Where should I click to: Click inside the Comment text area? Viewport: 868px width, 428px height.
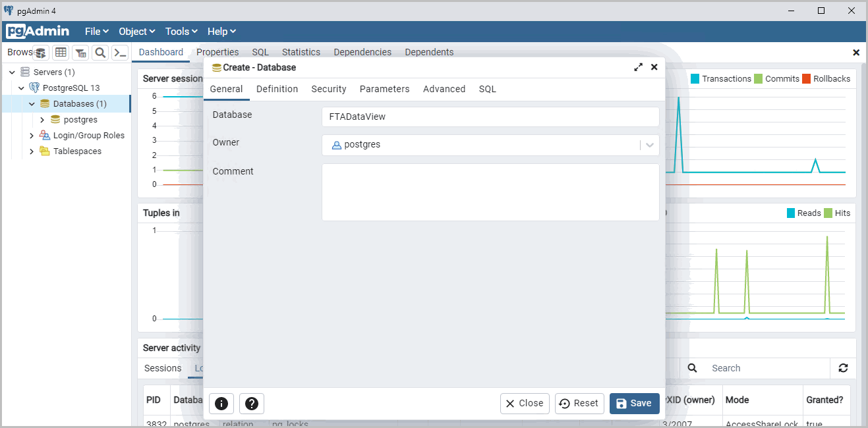490,192
